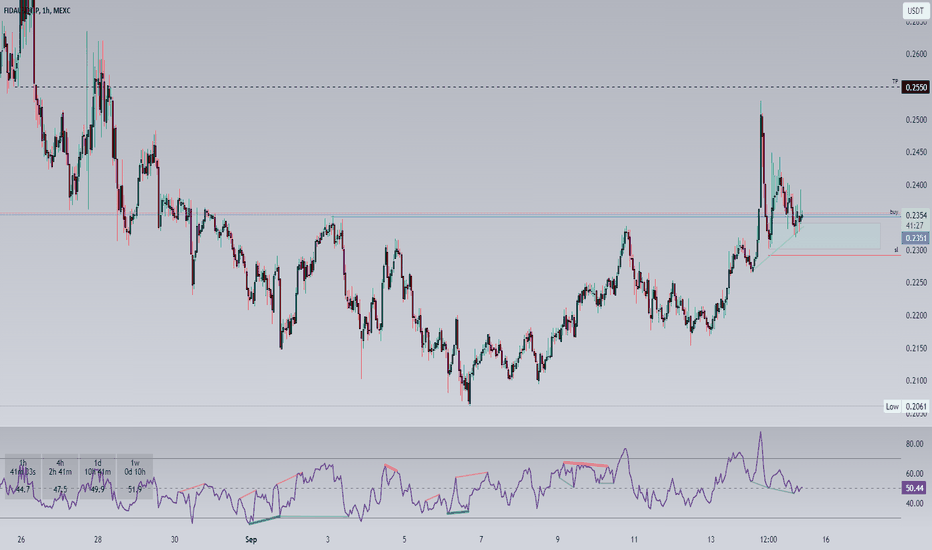Click the Sep label on time axis

(x=251, y=540)
